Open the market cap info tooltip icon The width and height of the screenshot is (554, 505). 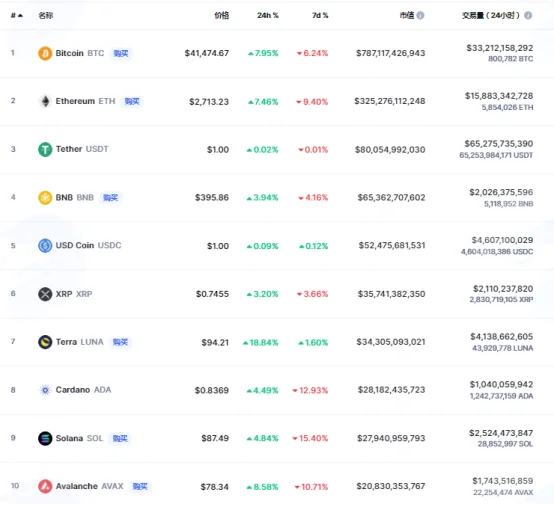click(x=420, y=15)
